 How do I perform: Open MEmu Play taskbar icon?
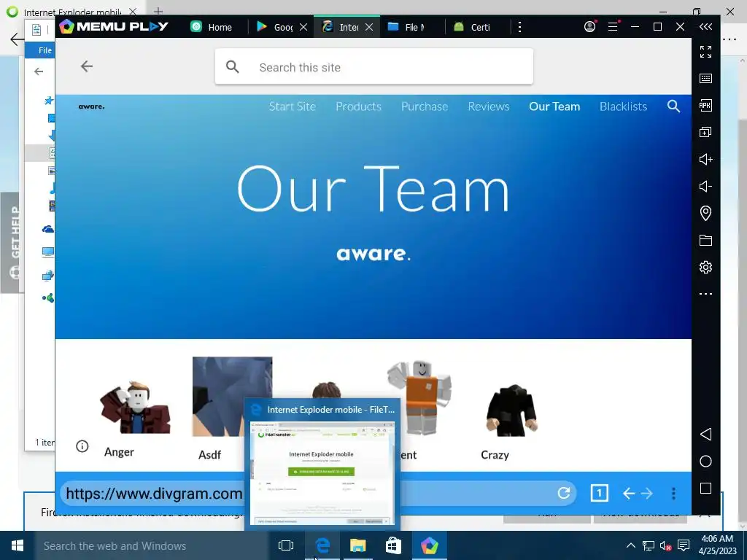click(429, 545)
